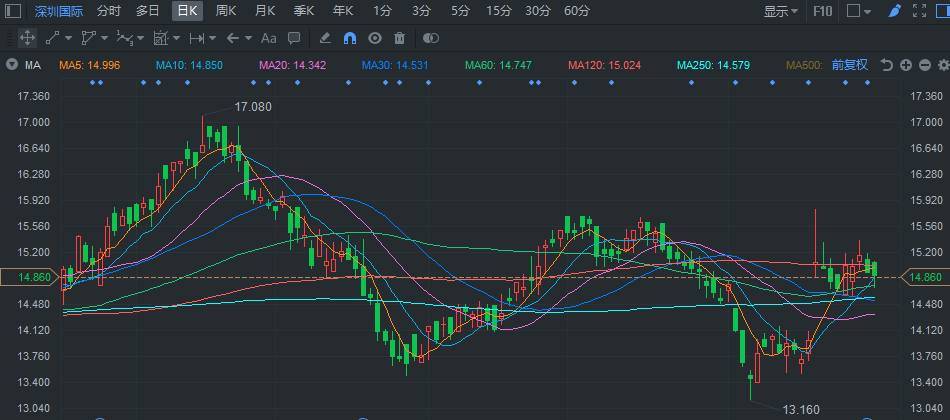Image resolution: width=950 pixels, height=420 pixels.
Task: Select the comment bubble annotation tool
Action: pyautogui.click(x=294, y=38)
